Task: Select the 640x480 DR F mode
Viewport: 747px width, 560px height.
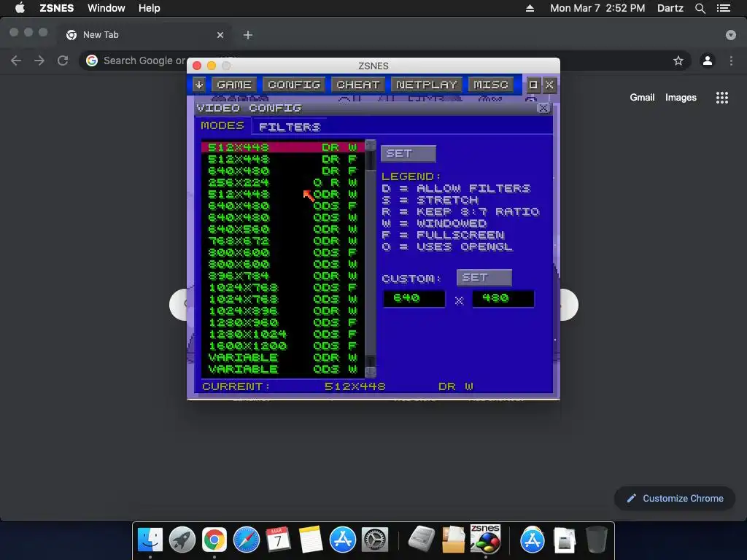Action: [283, 171]
